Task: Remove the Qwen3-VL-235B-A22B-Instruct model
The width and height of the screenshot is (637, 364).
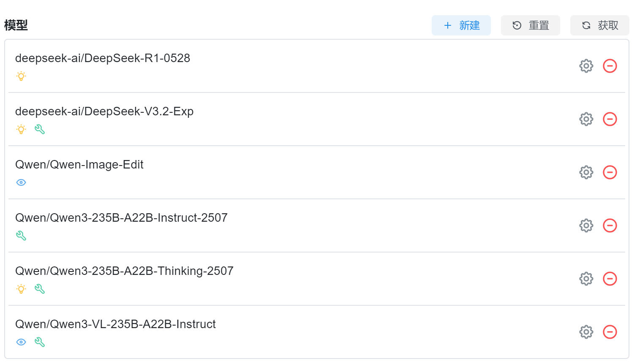Action: click(610, 332)
